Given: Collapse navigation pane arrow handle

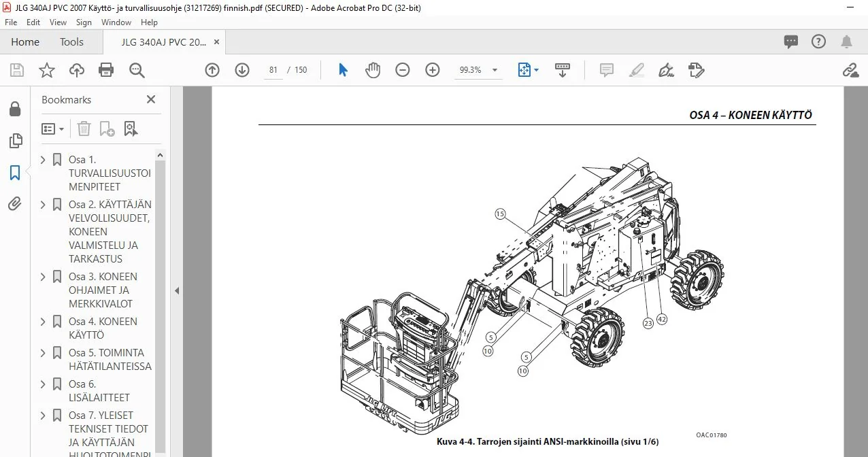Looking at the screenshot, I should [177, 290].
